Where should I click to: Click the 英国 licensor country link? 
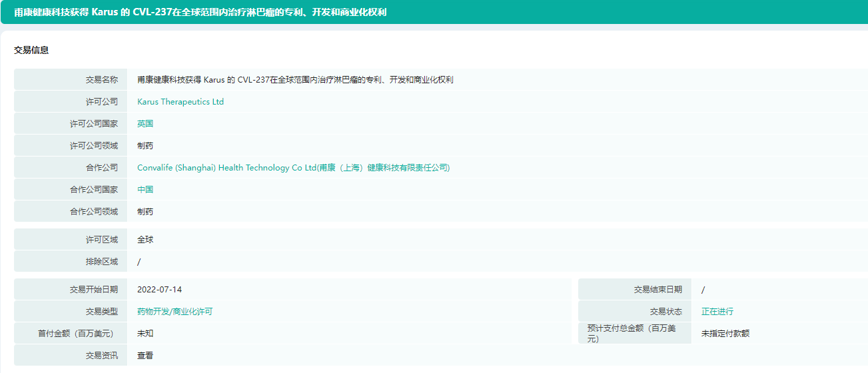(x=145, y=124)
